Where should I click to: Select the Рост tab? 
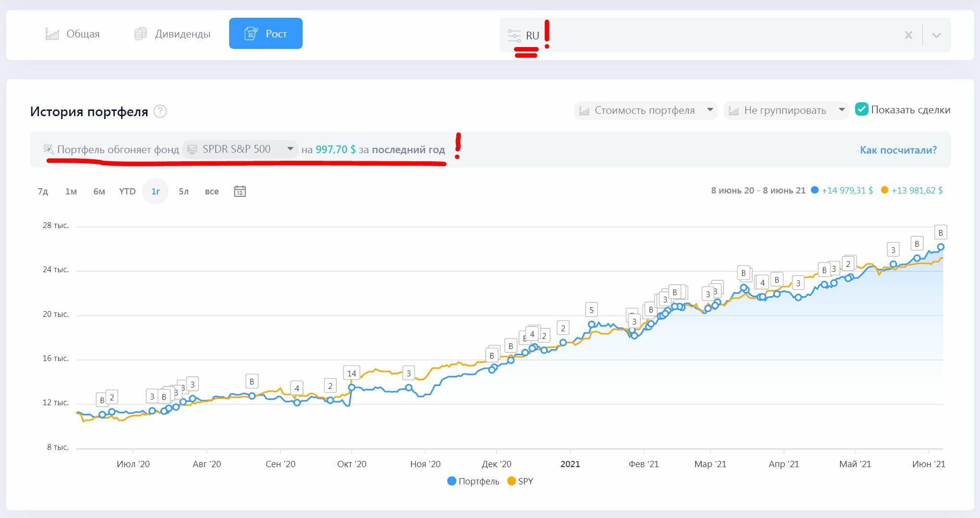point(266,34)
